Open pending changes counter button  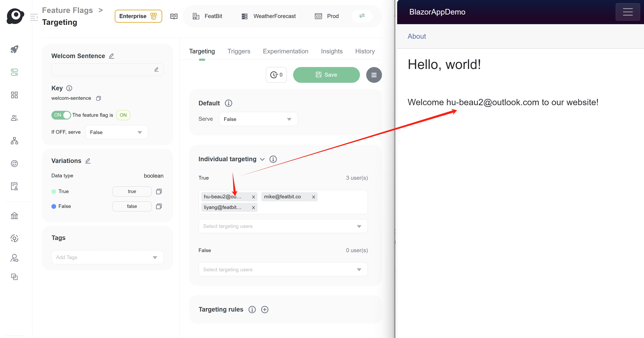(x=276, y=75)
